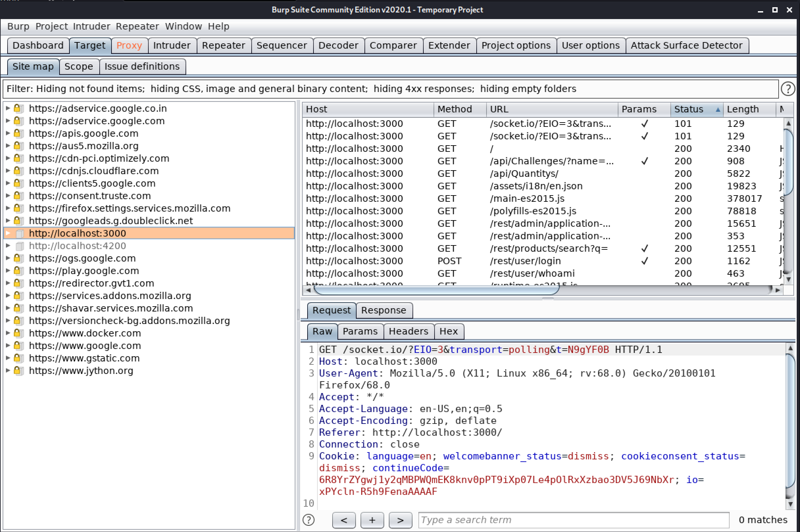Click the filter help question mark icon
Screen dimensions: 800x532
click(x=787, y=89)
